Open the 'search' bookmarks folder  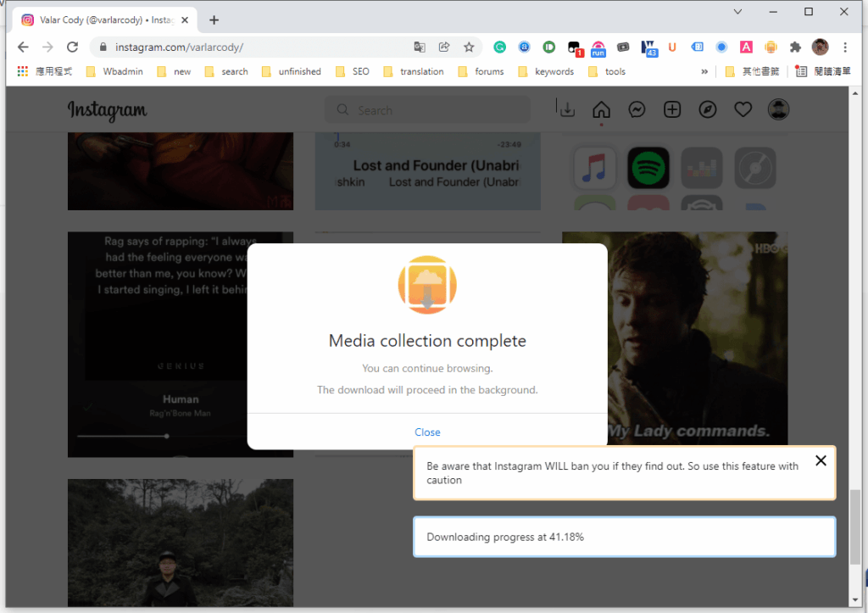click(225, 71)
